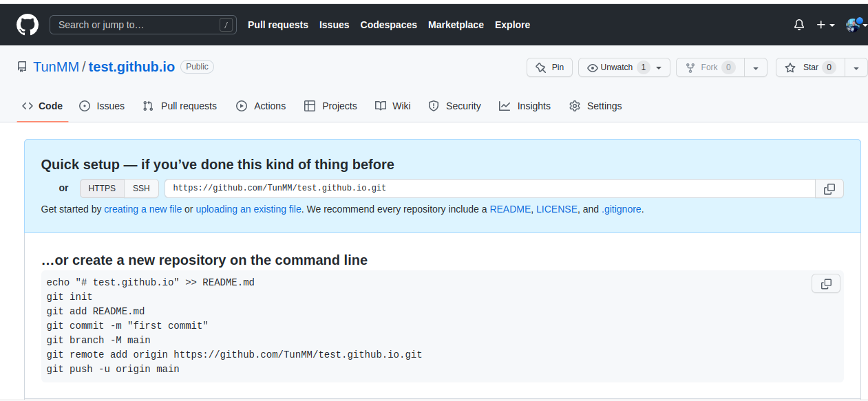Pin this repository
This screenshot has width=868, height=401.
pos(549,67)
